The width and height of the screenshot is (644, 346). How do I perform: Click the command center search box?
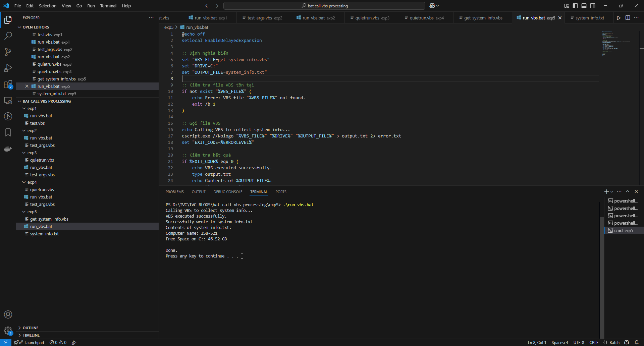click(x=324, y=6)
